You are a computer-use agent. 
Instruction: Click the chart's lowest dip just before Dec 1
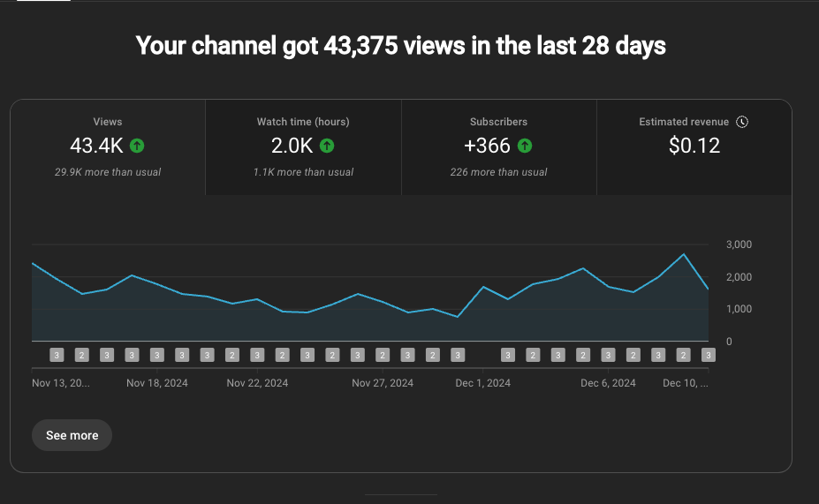pyautogui.click(x=458, y=316)
